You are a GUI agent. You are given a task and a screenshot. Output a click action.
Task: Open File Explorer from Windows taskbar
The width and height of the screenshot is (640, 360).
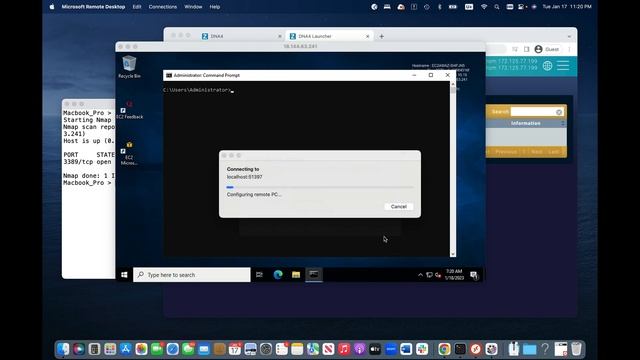tap(296, 275)
